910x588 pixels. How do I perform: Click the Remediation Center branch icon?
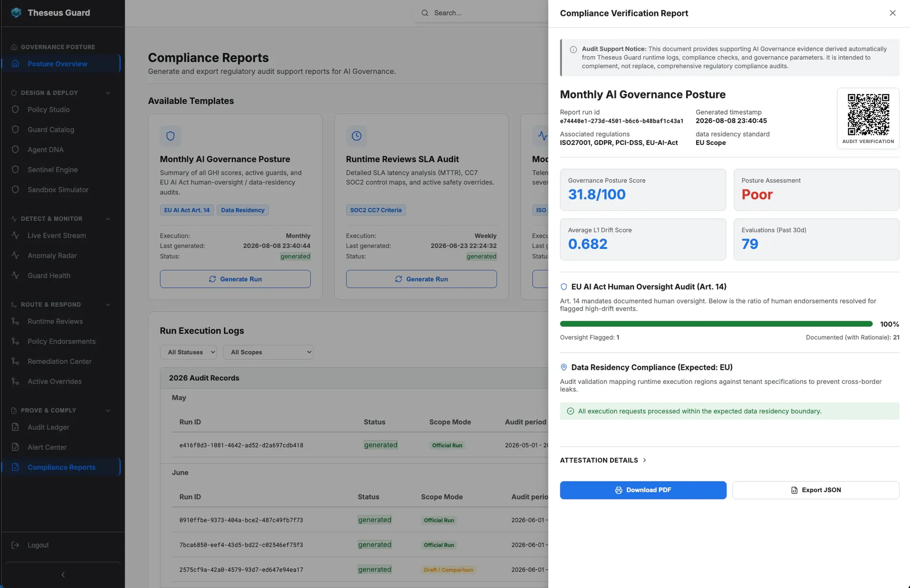coord(15,361)
